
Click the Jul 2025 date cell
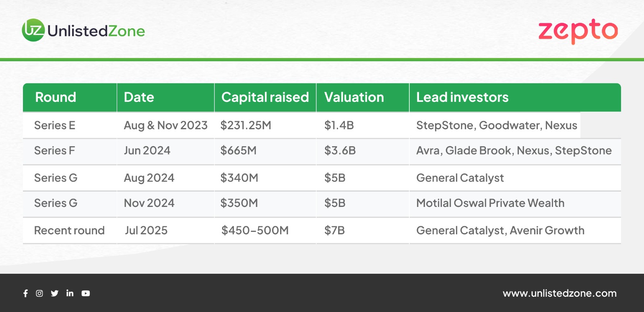(x=146, y=231)
